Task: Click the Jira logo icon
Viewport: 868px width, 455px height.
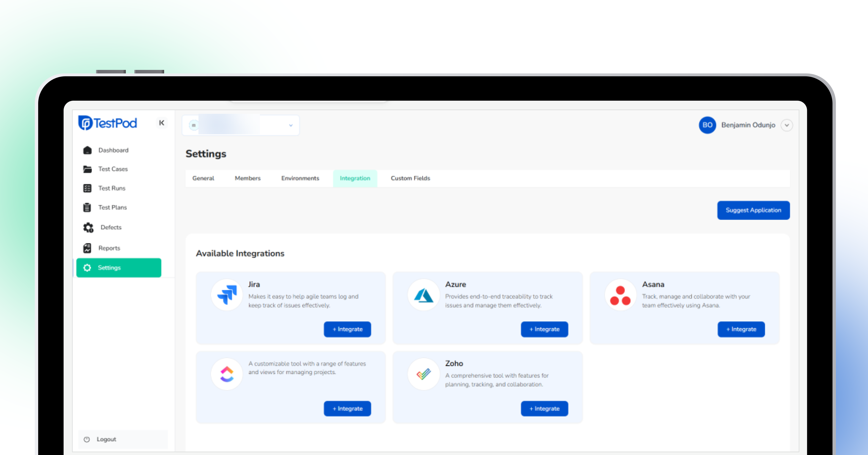Action: [227, 295]
